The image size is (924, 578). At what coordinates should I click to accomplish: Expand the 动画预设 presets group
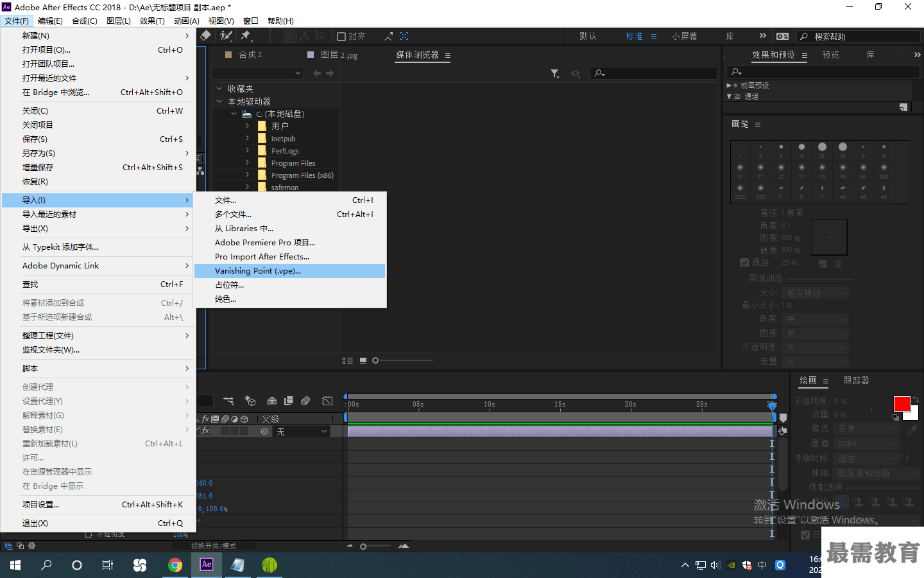[x=729, y=85]
